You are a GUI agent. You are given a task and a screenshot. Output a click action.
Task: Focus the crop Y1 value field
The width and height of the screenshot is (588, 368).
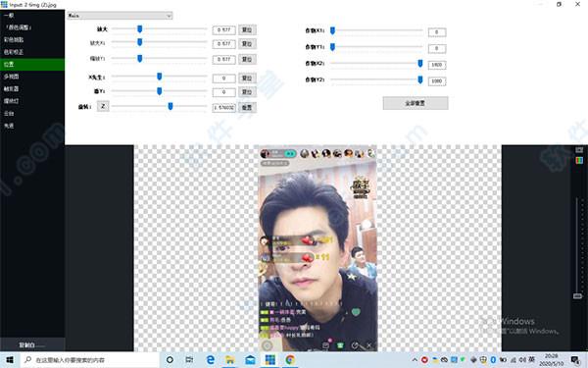pos(437,48)
